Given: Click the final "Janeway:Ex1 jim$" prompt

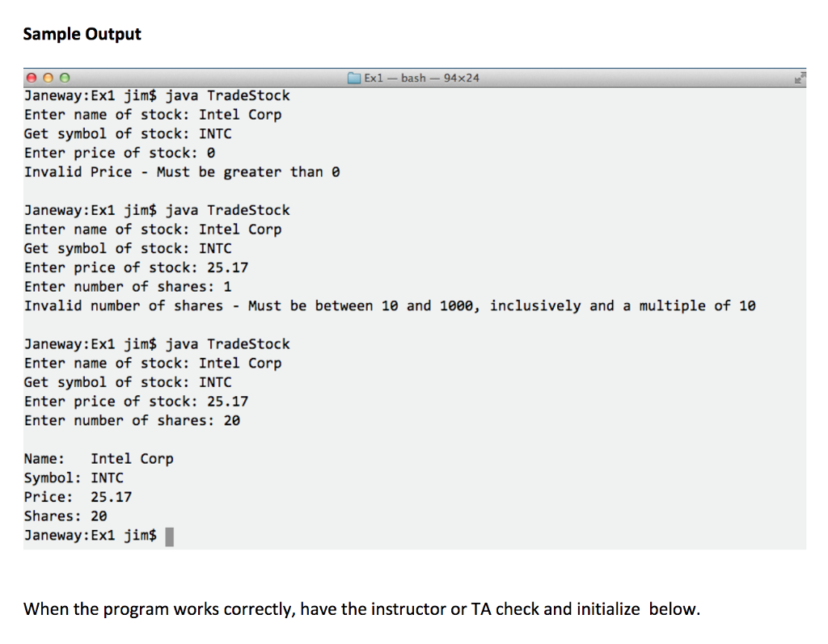Looking at the screenshot, I should tap(91, 536).
